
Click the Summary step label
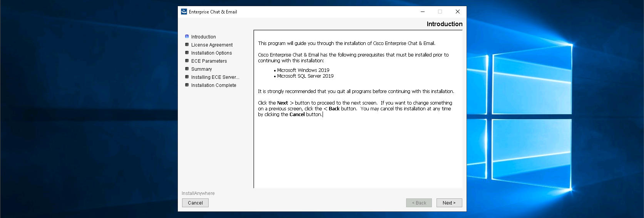tap(201, 69)
